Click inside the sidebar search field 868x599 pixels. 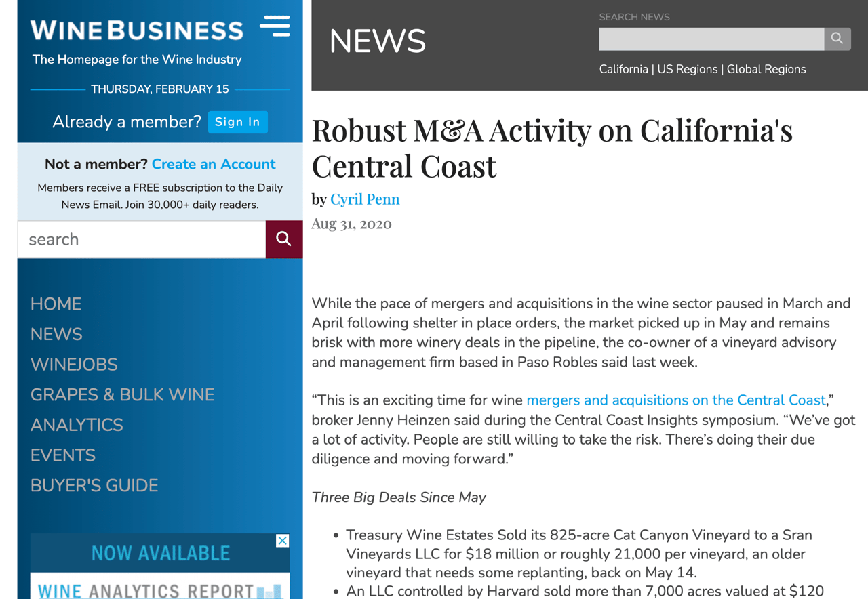(136, 239)
